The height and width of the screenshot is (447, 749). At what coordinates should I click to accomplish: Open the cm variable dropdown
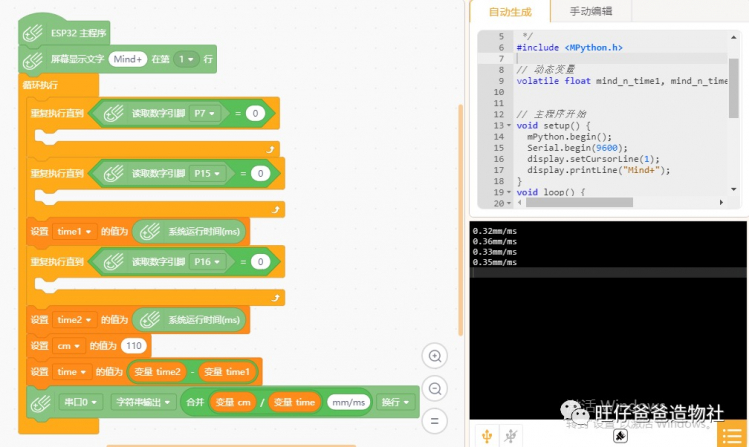point(69,346)
